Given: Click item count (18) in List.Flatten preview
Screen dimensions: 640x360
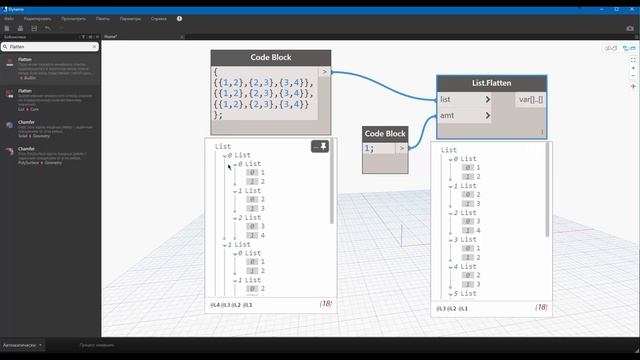Looking at the screenshot, I should point(541,307).
